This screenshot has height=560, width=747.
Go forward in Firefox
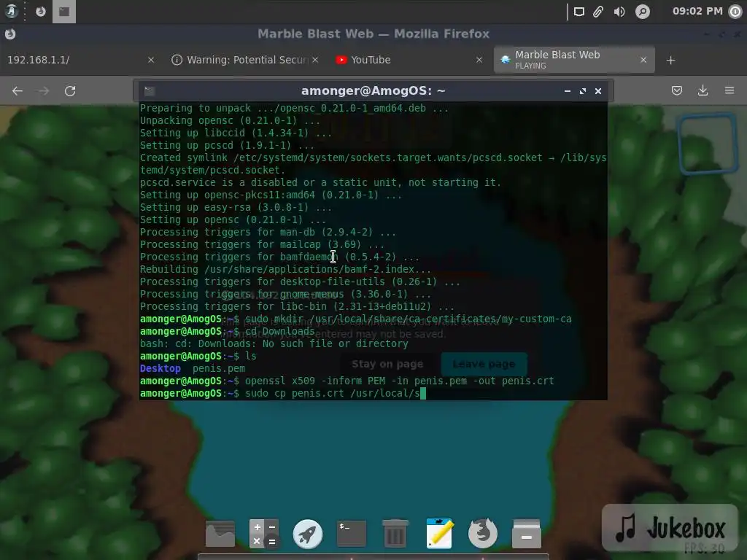pos(44,91)
